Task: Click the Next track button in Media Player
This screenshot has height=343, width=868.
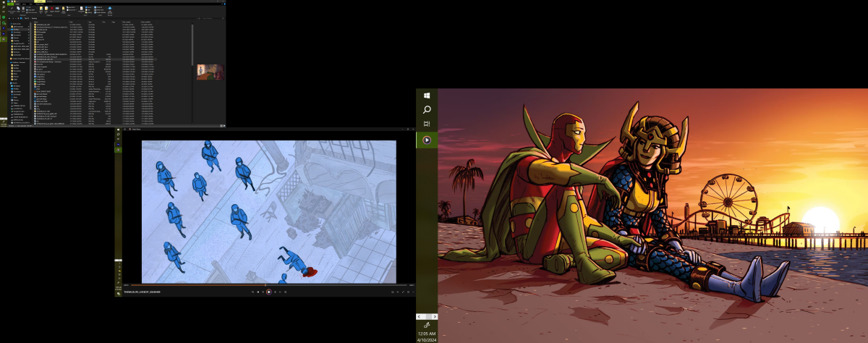Action: click(280, 292)
